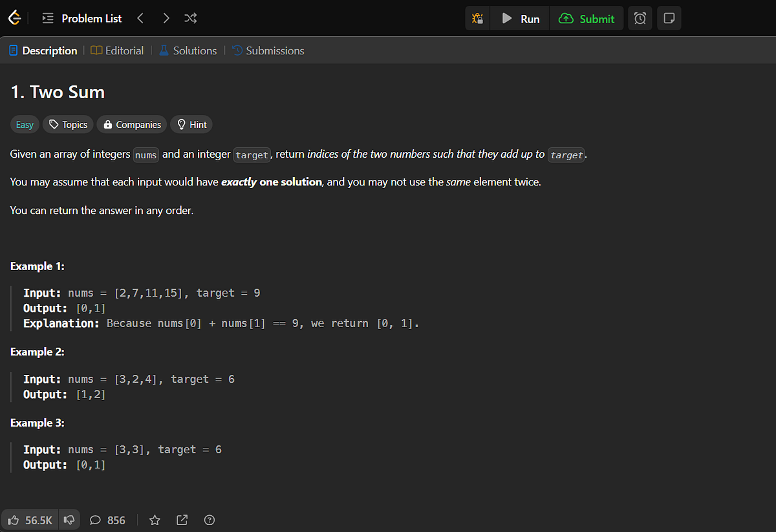Toggle the Easy difficulty filter tag

coord(24,124)
